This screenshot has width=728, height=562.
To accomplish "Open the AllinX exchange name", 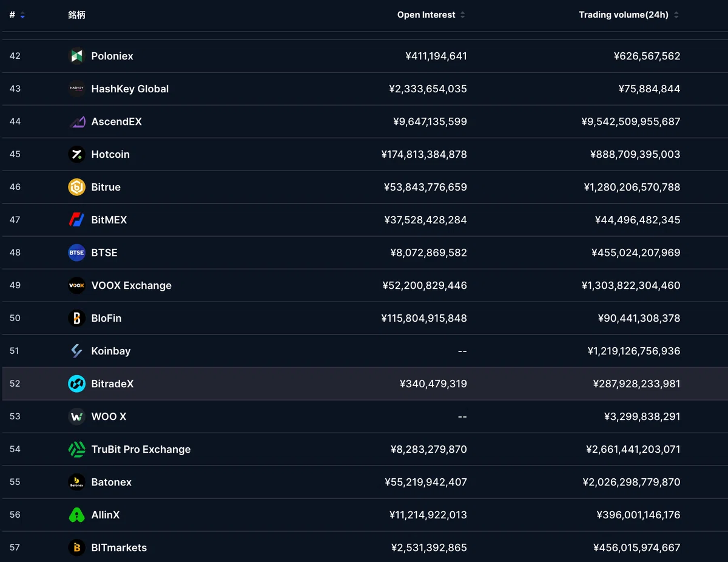I will [x=106, y=515].
